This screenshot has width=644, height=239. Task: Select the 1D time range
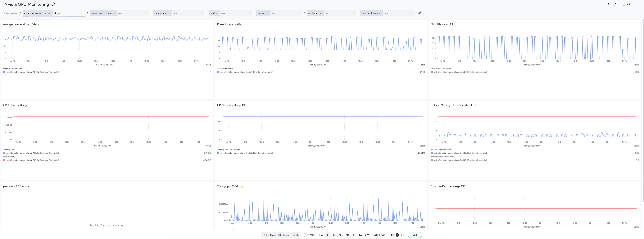coord(348,235)
